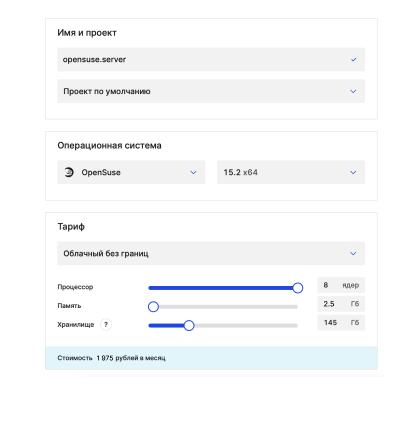The width and height of the screenshot is (418, 421).
Task: Click the chevron arrow next to OpenSuse
Action: [193, 172]
